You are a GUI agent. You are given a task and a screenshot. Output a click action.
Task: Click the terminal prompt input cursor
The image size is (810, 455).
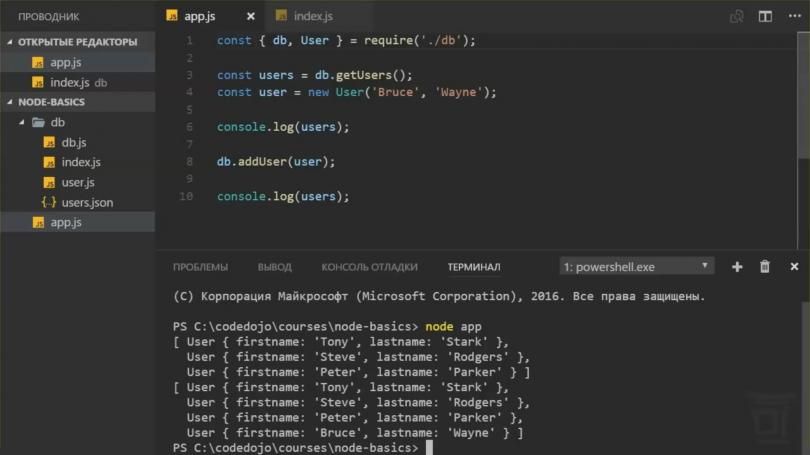point(429,448)
